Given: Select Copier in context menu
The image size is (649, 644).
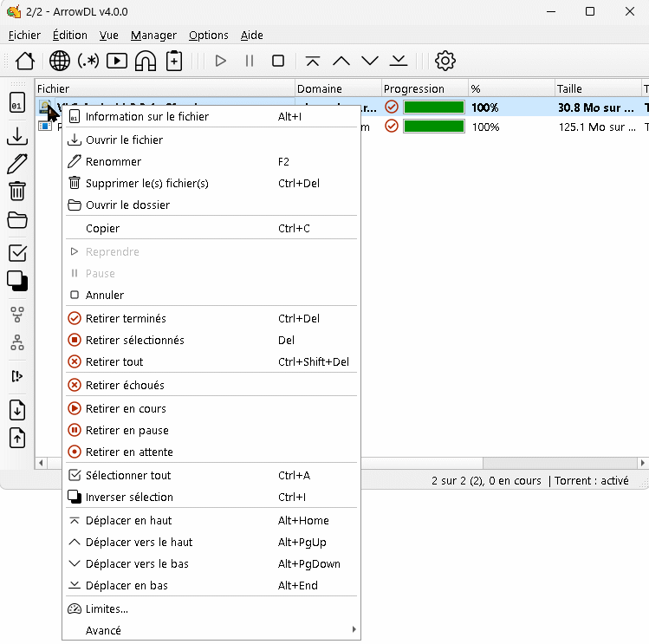Looking at the screenshot, I should (x=211, y=228).
